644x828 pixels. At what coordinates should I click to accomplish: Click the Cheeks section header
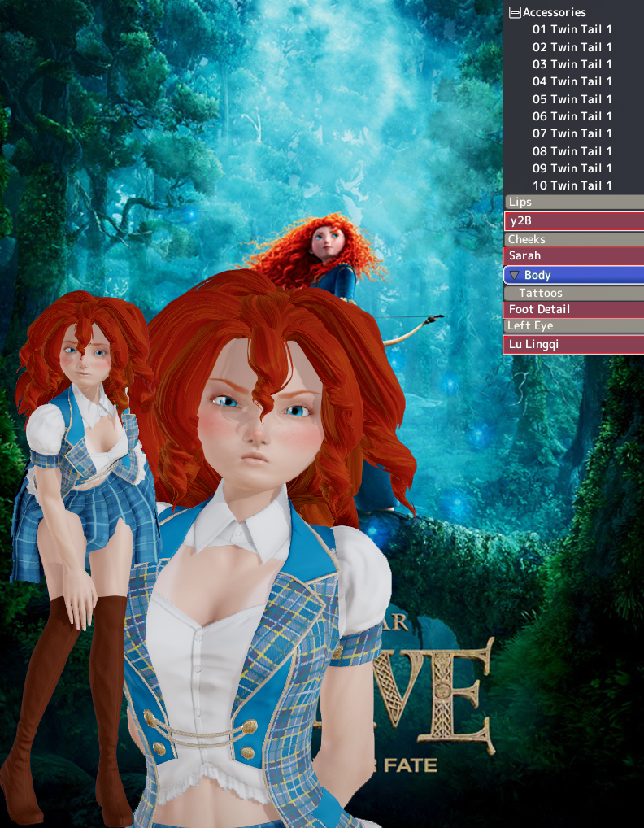pos(574,239)
